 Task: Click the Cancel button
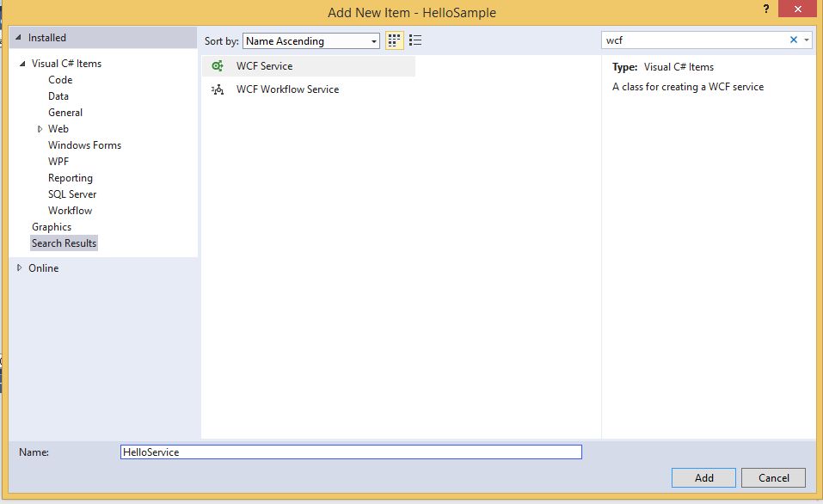(774, 477)
